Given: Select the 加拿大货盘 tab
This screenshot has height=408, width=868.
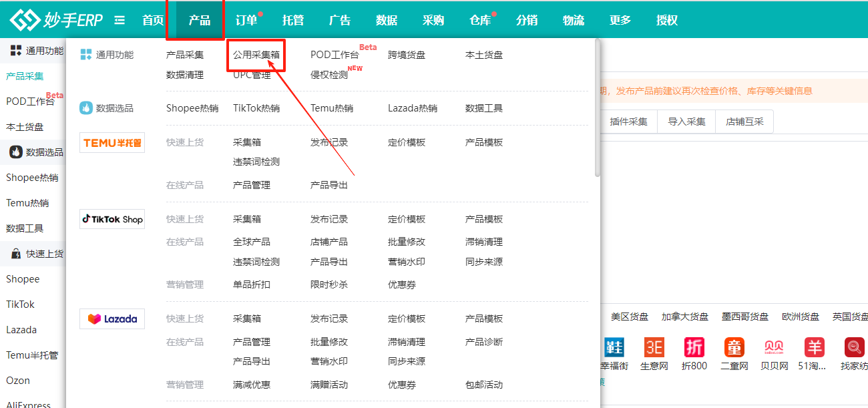Looking at the screenshot, I should (x=685, y=317).
